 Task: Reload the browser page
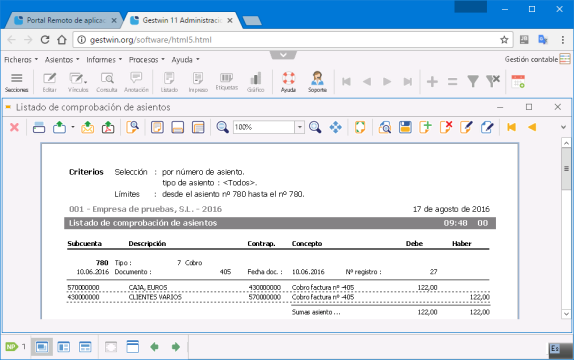tap(45, 40)
